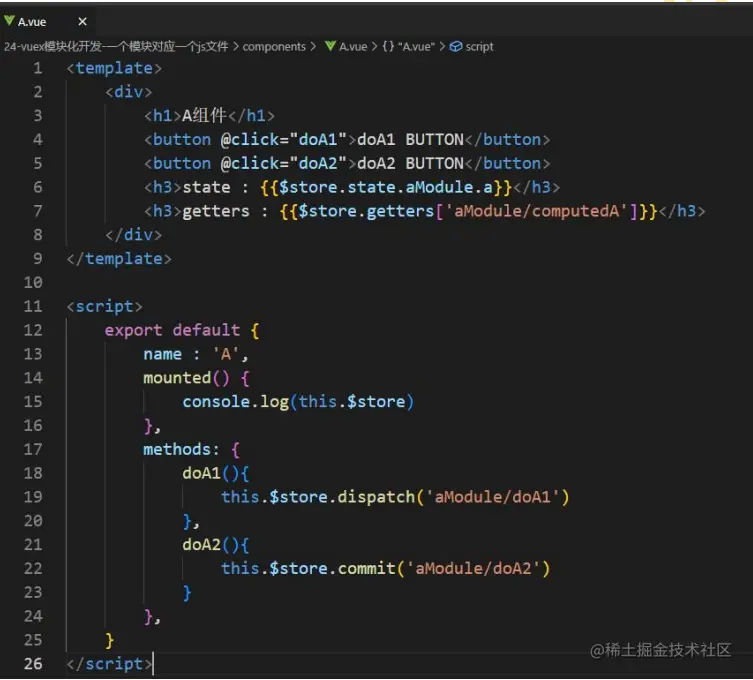
Task: Expand chevron after components breadcrumb
Action: tap(313, 47)
